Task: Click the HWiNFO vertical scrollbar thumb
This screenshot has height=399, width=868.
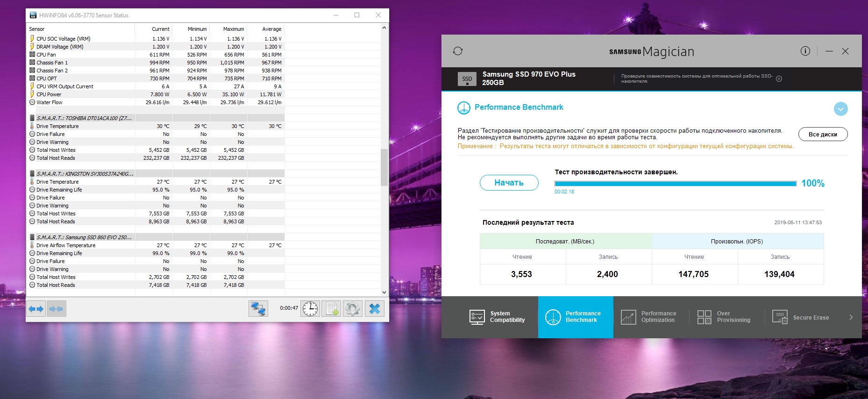Action: point(384,167)
